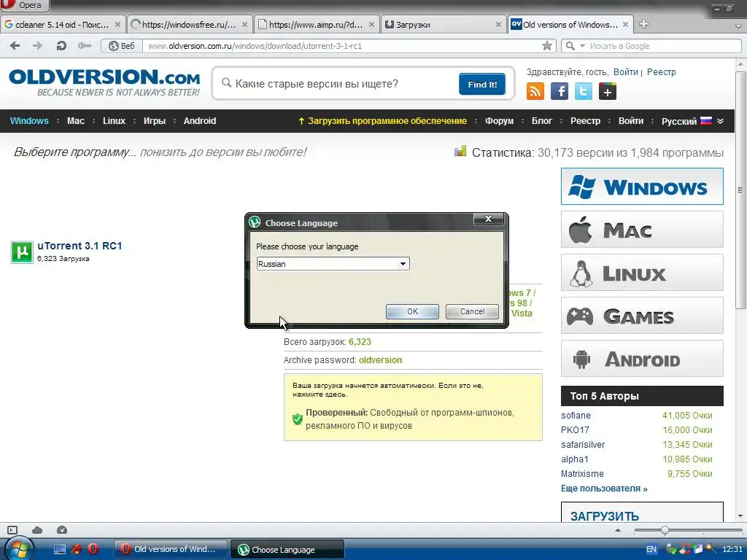Open the Facebook icon in header

pyautogui.click(x=560, y=91)
